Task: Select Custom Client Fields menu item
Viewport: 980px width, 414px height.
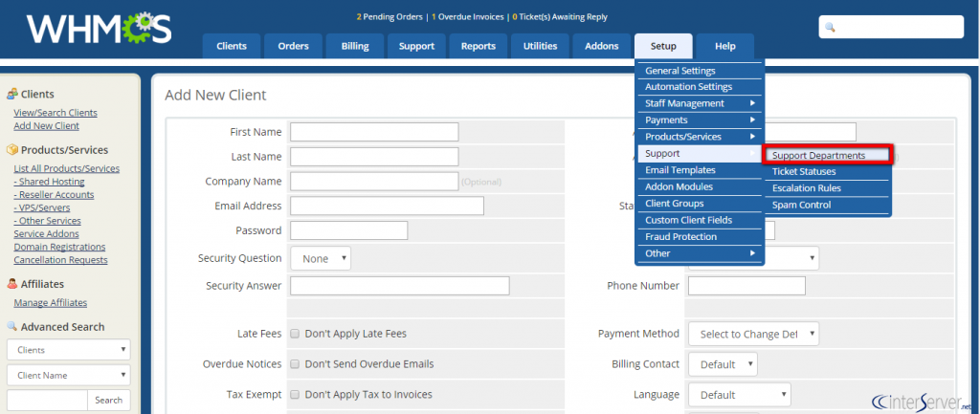Action: coord(700,220)
